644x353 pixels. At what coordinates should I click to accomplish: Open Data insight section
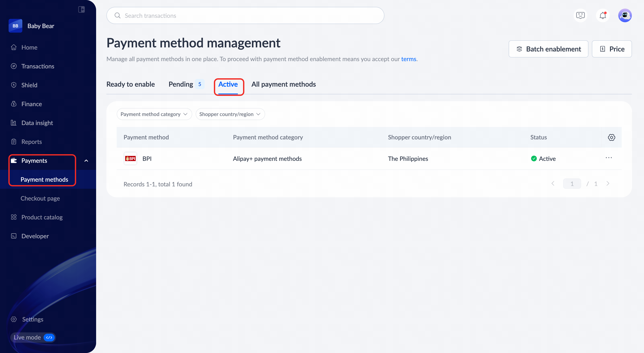[x=37, y=123]
